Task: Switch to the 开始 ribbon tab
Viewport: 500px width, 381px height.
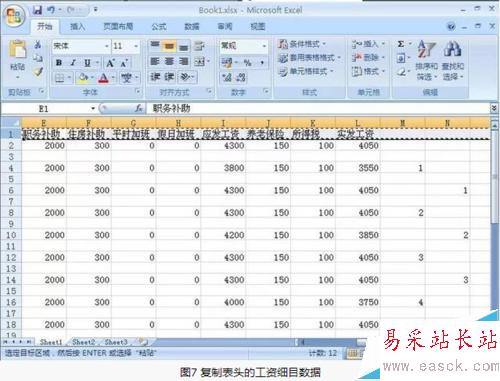Action: pyautogui.click(x=45, y=26)
